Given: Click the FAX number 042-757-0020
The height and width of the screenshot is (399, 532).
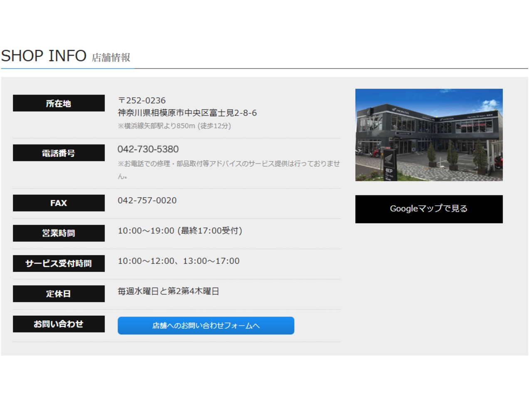Looking at the screenshot, I should click(147, 200).
